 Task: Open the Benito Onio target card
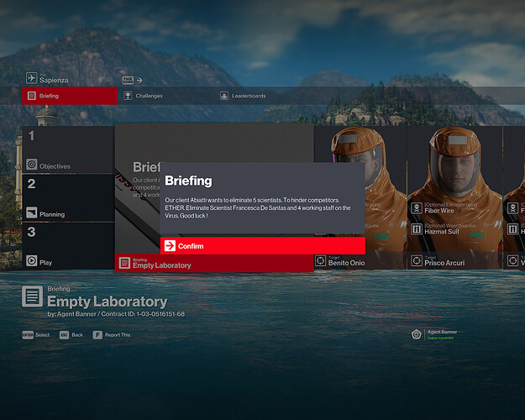(360, 197)
